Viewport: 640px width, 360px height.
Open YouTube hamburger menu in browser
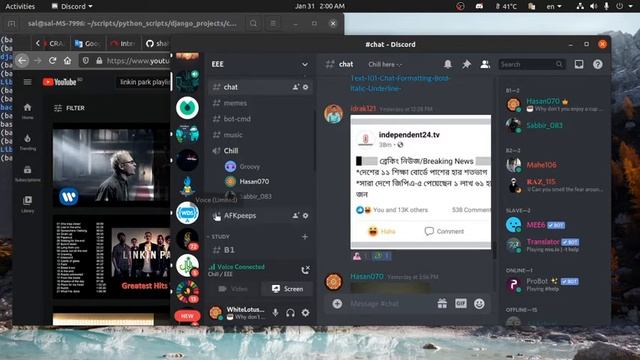click(x=27, y=82)
